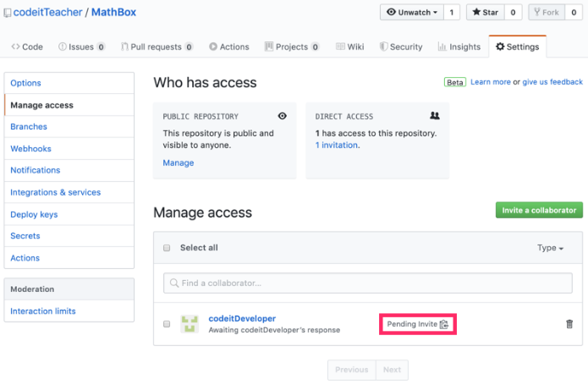
Task: Open the Code tab
Action: (27, 47)
